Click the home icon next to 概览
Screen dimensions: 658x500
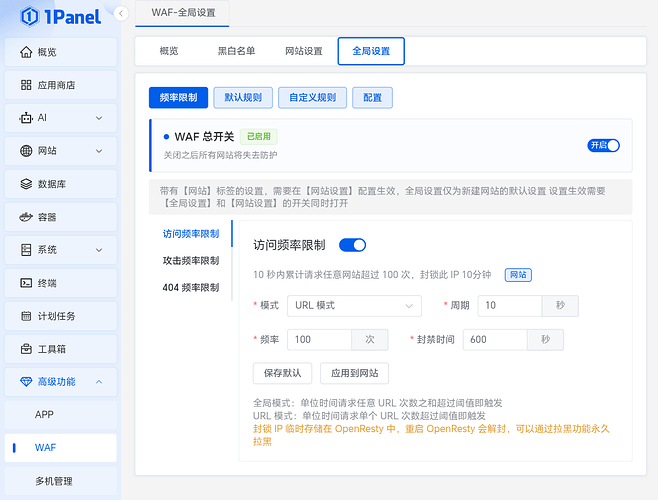pyautogui.click(x=26, y=52)
